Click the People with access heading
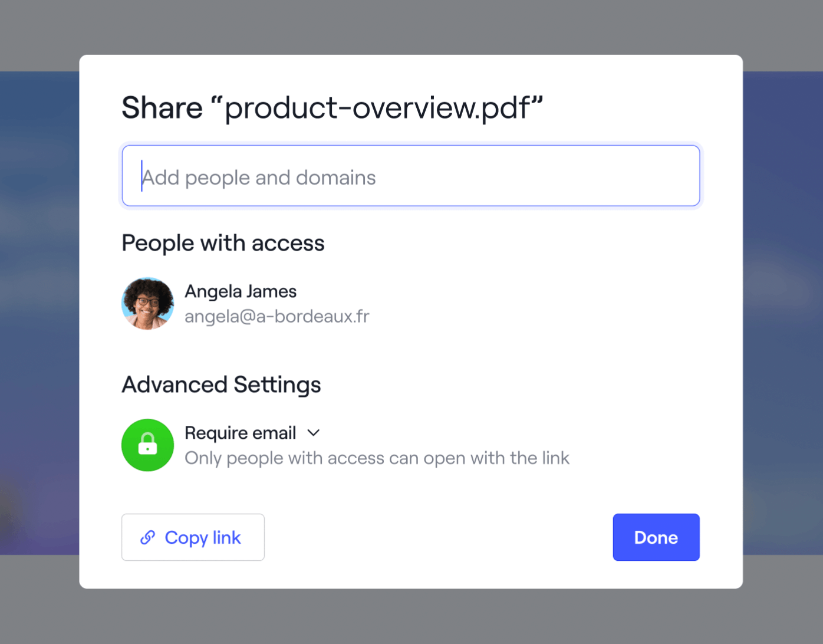This screenshot has width=823, height=644. point(223,243)
